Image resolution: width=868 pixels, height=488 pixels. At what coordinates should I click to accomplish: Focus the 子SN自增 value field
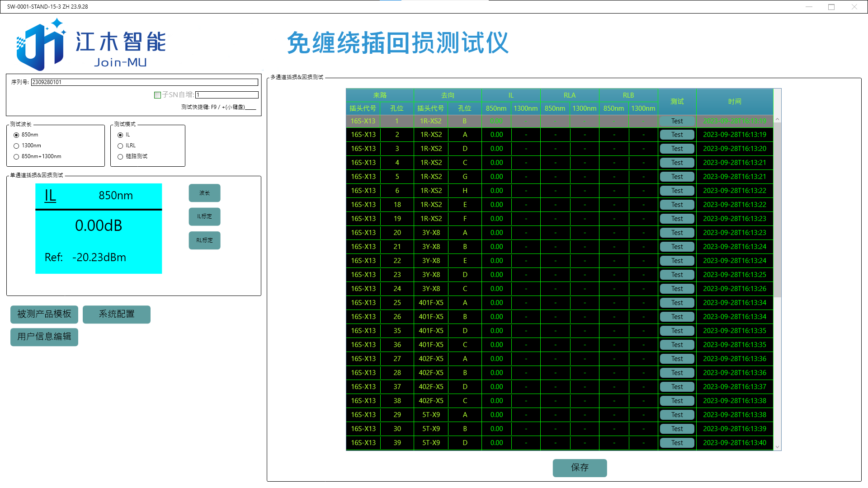click(227, 95)
